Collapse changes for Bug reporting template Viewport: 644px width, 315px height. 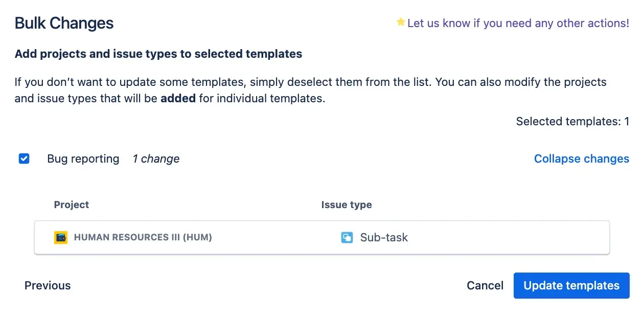tap(581, 159)
